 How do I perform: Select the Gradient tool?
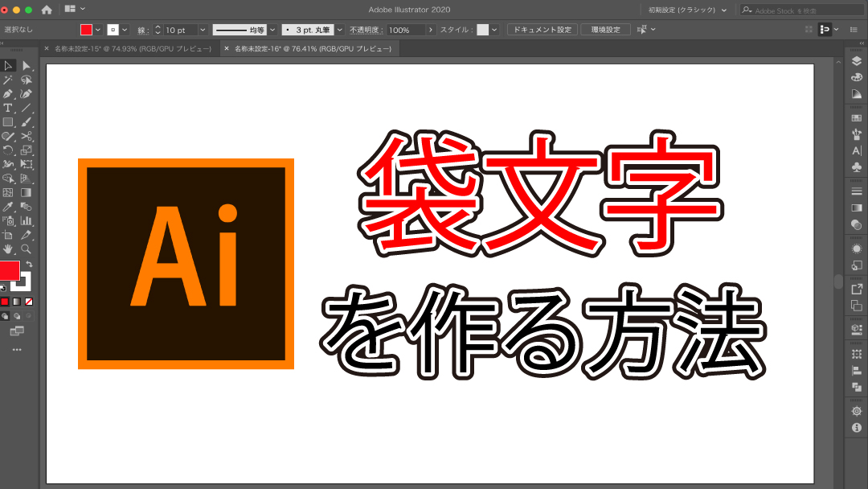pyautogui.click(x=26, y=193)
